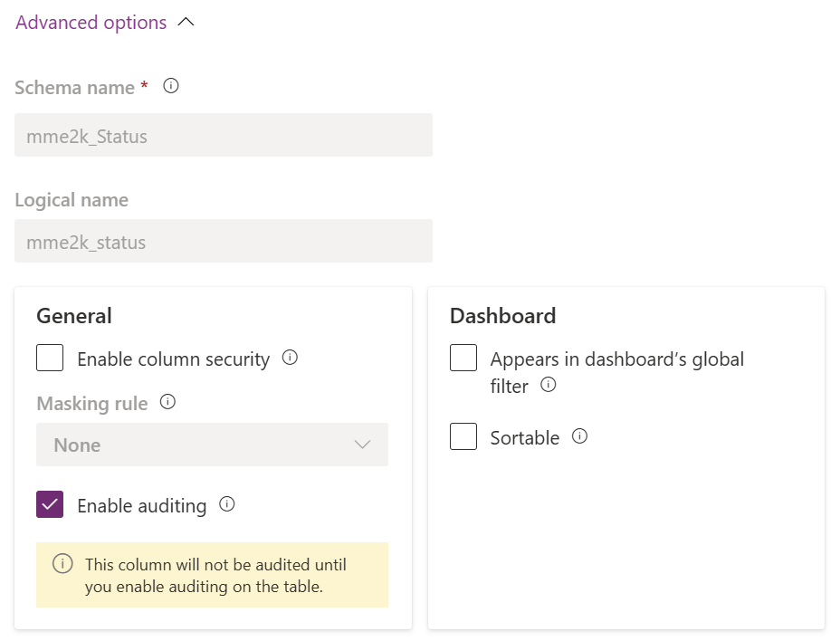Click the Dashboard section heading
Image resolution: width=840 pixels, height=641 pixels.
click(502, 316)
